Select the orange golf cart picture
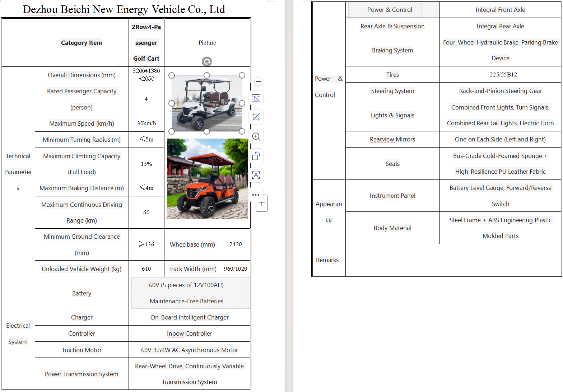The image size is (563, 392). pos(207,179)
